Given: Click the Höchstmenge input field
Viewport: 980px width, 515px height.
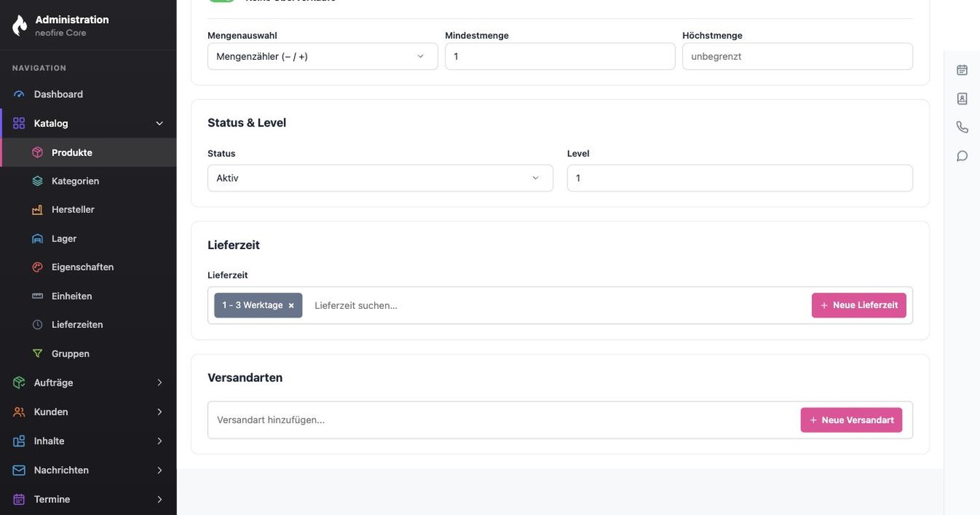Looking at the screenshot, I should point(798,56).
